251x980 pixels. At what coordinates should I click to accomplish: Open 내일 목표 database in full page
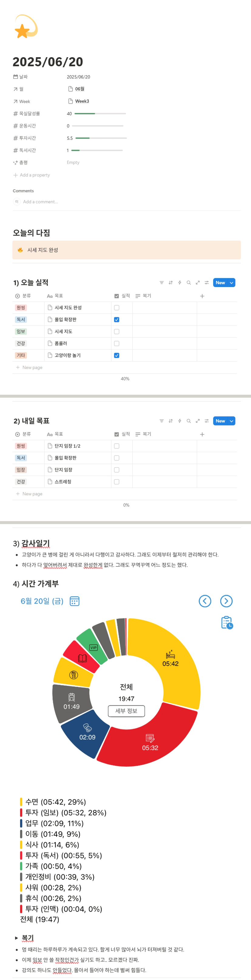(x=198, y=421)
